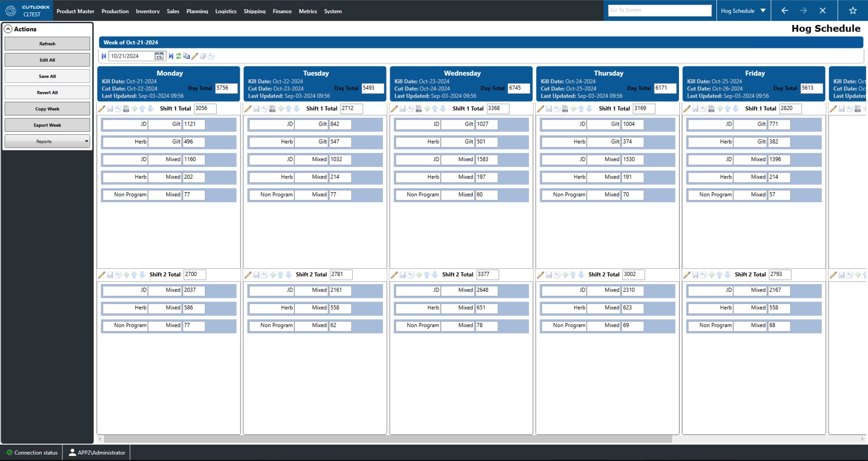The height and width of the screenshot is (461, 868).
Task: Open the Finance menu
Action: (x=282, y=11)
